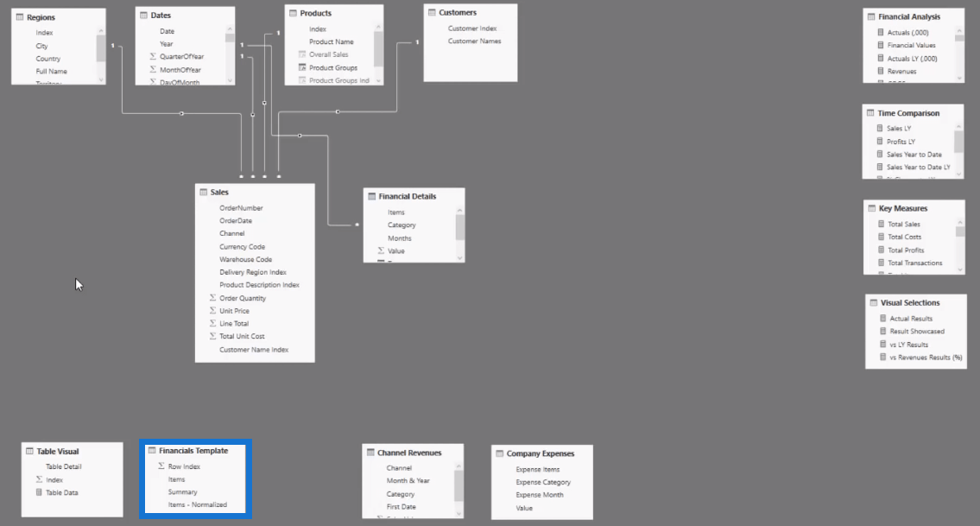Click Dates table scrollbar
The width and height of the screenshot is (980, 526).
click(x=230, y=37)
